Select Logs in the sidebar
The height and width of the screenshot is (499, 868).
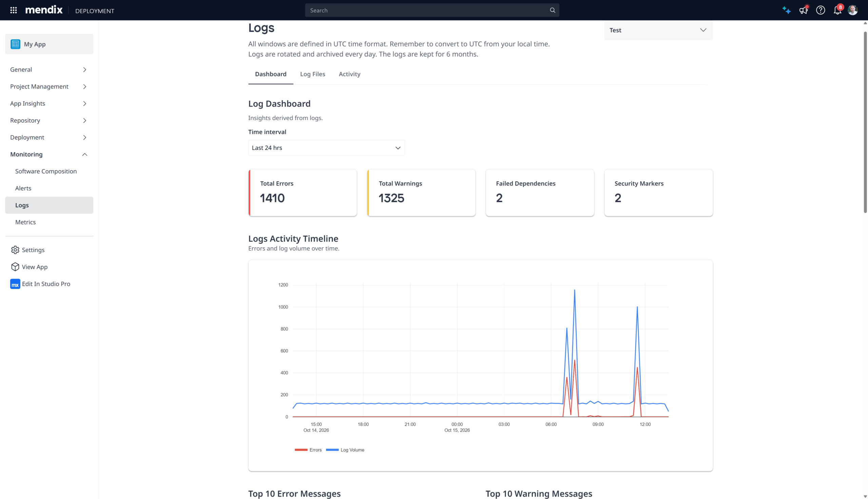49,205
